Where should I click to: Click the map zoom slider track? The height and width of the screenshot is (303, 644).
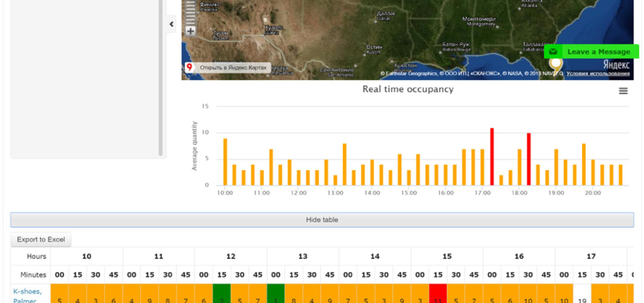(191, 12)
